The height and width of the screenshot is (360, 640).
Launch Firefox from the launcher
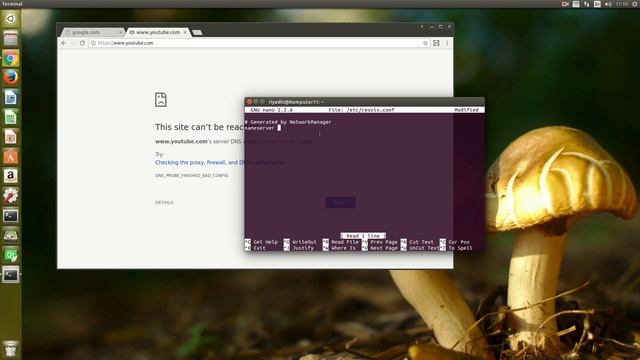coord(11,78)
